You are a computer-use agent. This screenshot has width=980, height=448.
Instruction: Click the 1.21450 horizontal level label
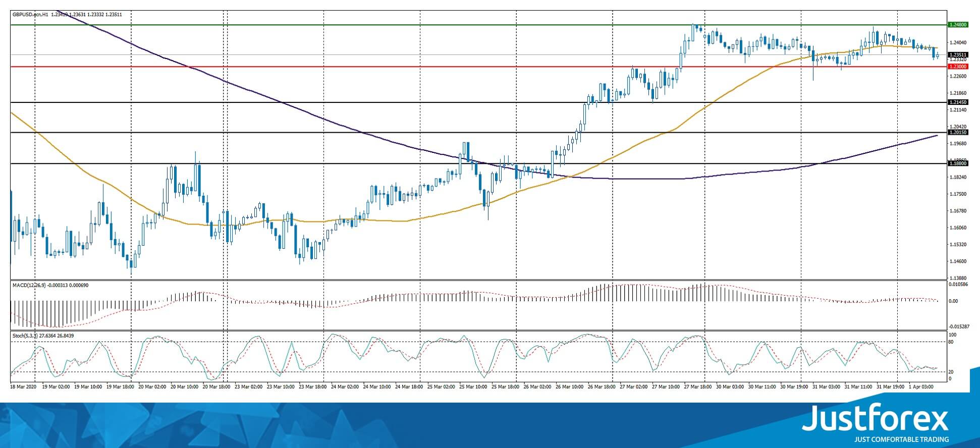(958, 102)
